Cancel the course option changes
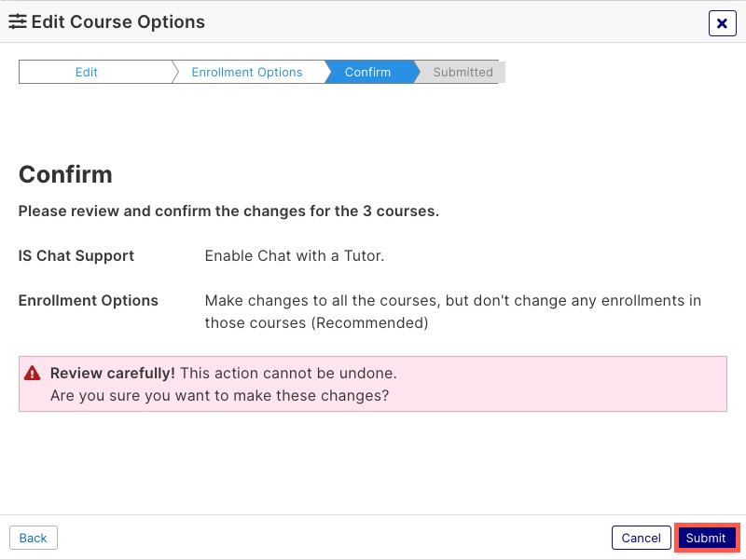Screen dimensions: 746x560 [x=641, y=538]
